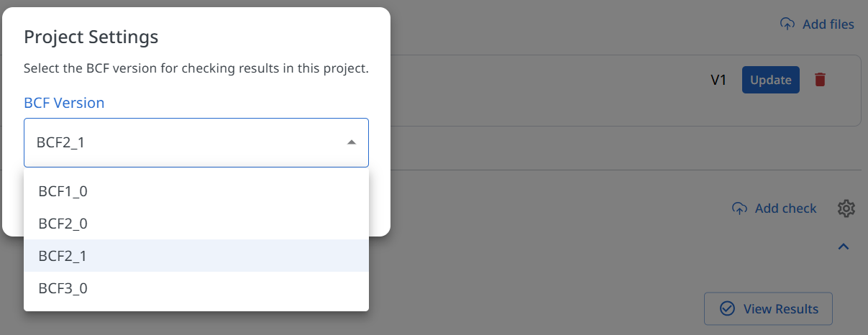Click the check-circle icon in View Results
The width and height of the screenshot is (868, 335).
(727, 309)
